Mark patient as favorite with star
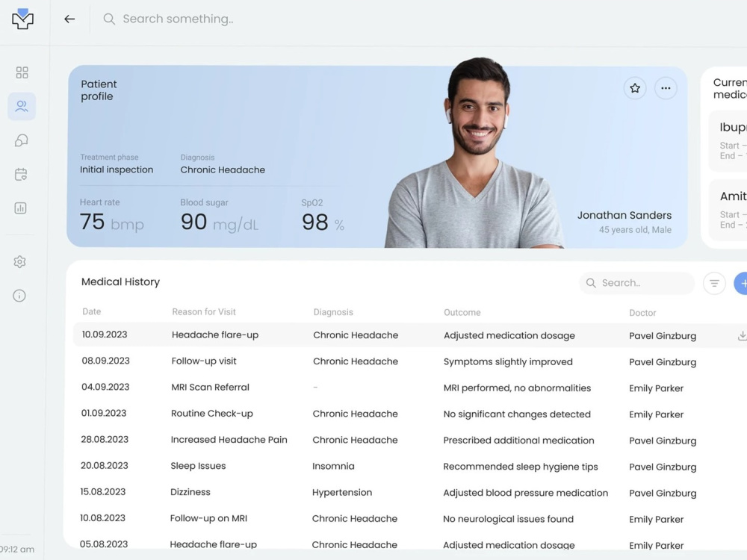Viewport: 747px width, 560px height. (634, 88)
